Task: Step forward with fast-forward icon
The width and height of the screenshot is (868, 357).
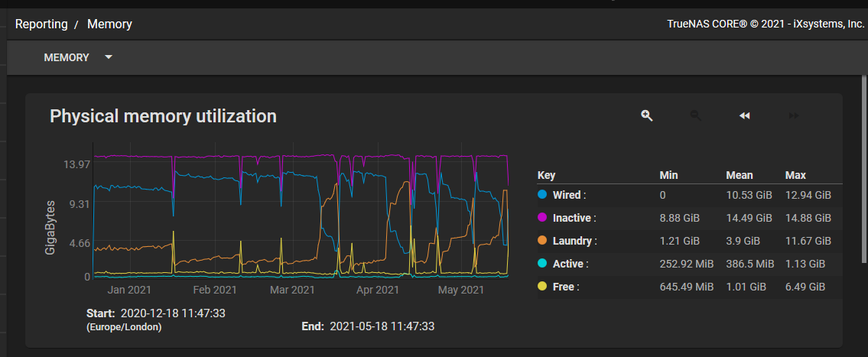Action: [x=793, y=115]
